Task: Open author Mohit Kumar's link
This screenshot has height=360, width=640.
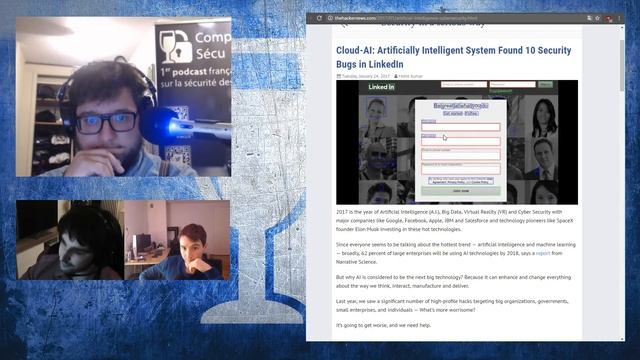Action: [411, 76]
